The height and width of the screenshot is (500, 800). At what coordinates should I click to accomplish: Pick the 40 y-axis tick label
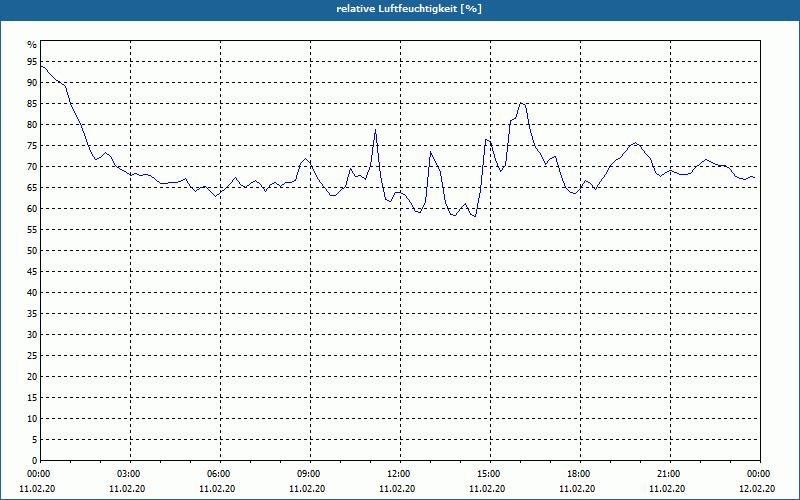(32, 292)
